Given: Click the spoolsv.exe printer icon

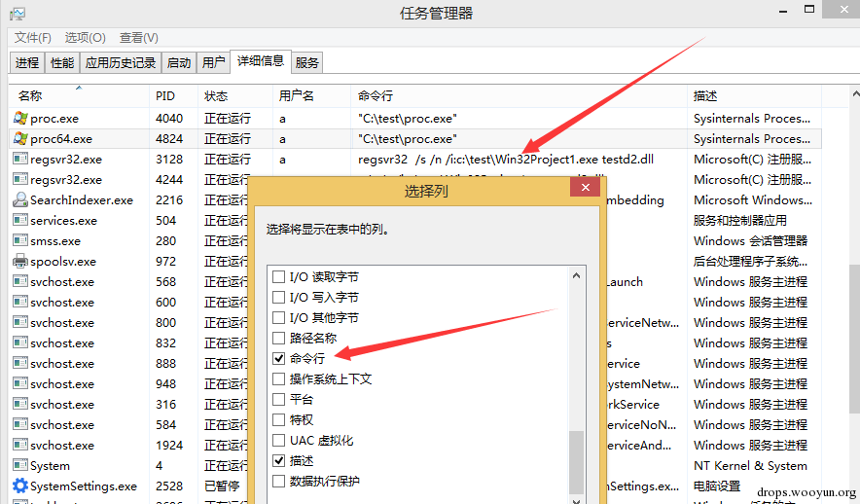Looking at the screenshot, I should click(20, 261).
